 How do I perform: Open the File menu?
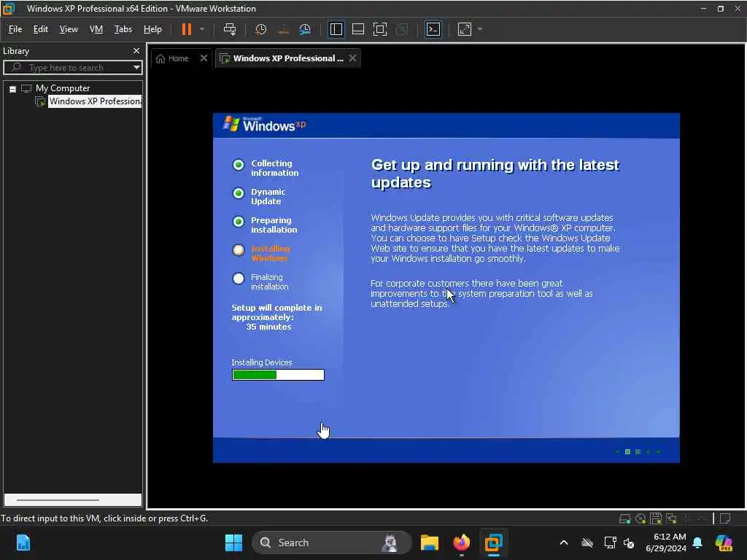pos(15,29)
